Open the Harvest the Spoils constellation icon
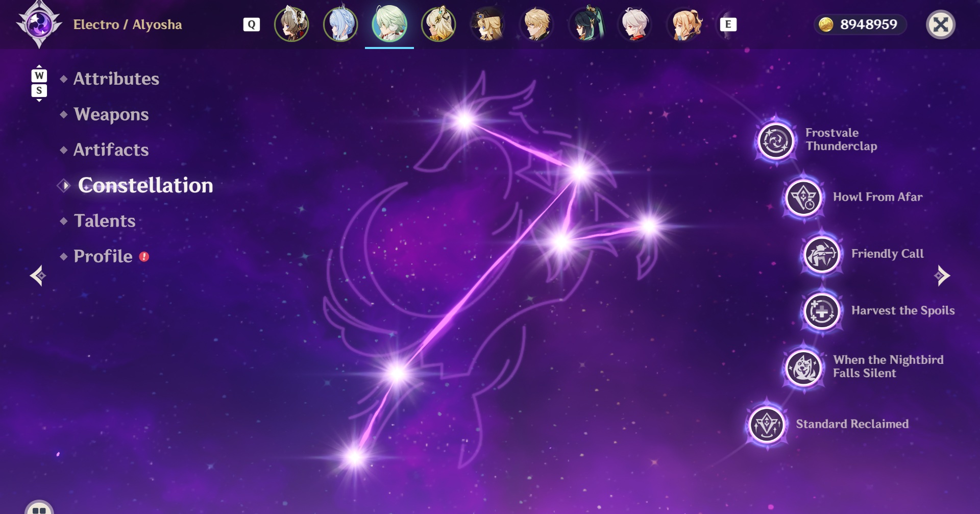This screenshot has height=514, width=980. 822,311
